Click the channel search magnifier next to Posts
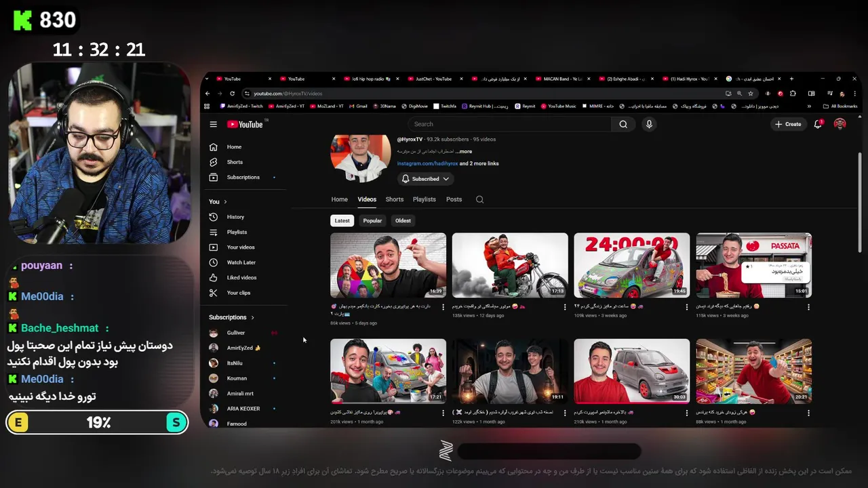Image resolution: width=868 pixels, height=488 pixels. (x=479, y=199)
